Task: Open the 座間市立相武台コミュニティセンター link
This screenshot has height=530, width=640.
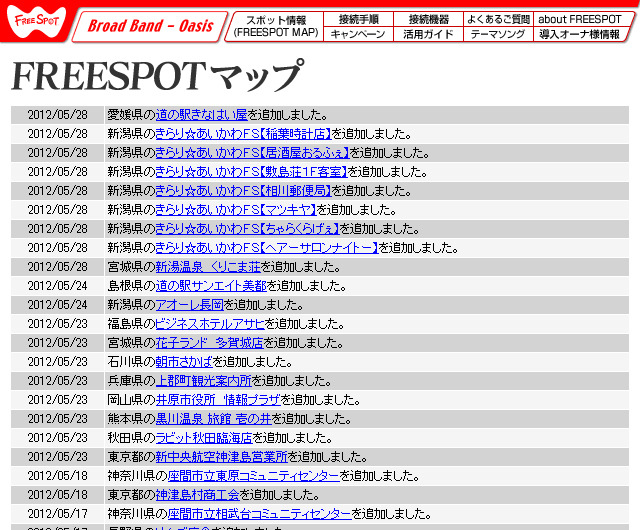Action: [260, 514]
